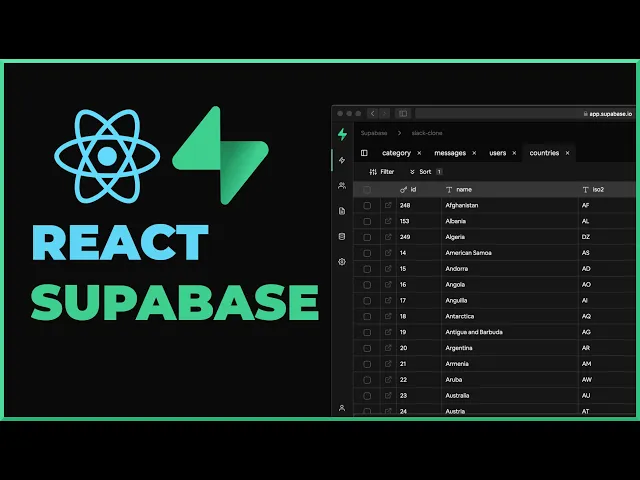The height and width of the screenshot is (480, 640).
Task: Click the app.supabase.io address bar
Action: pyautogui.click(x=524, y=113)
